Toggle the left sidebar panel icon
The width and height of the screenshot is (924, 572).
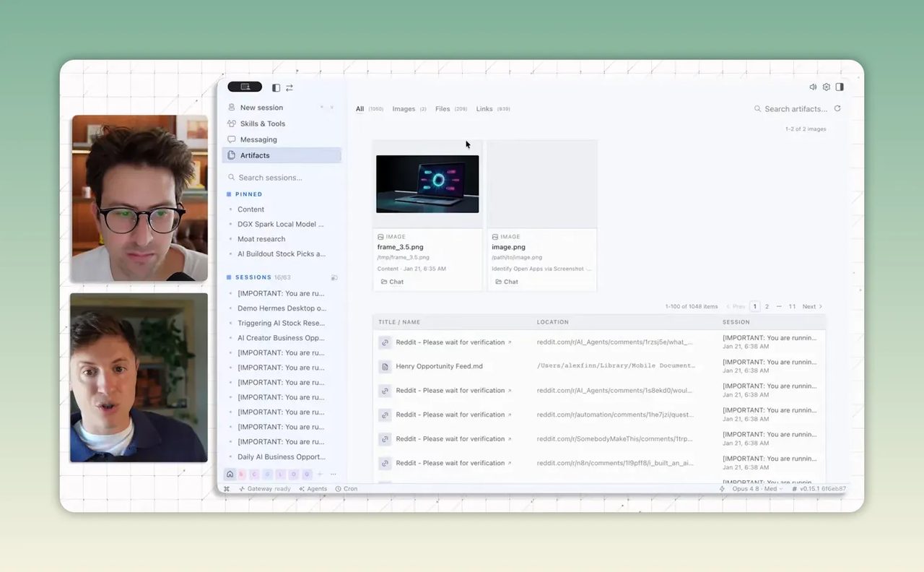[x=276, y=87]
